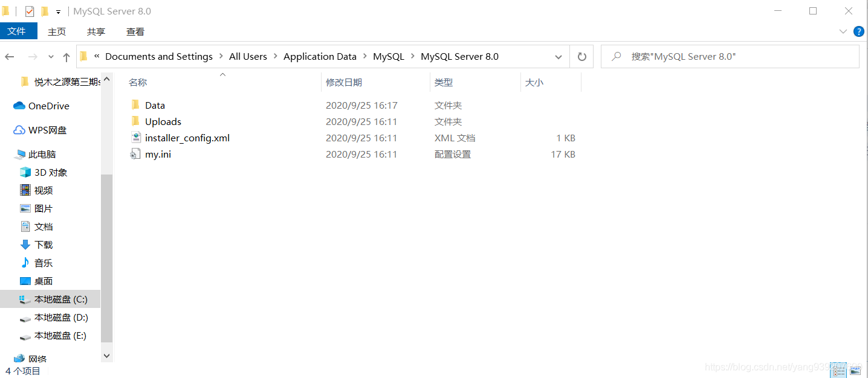The width and height of the screenshot is (868, 378).
Task: Click the 网络 network icon
Action: pyautogui.click(x=19, y=359)
